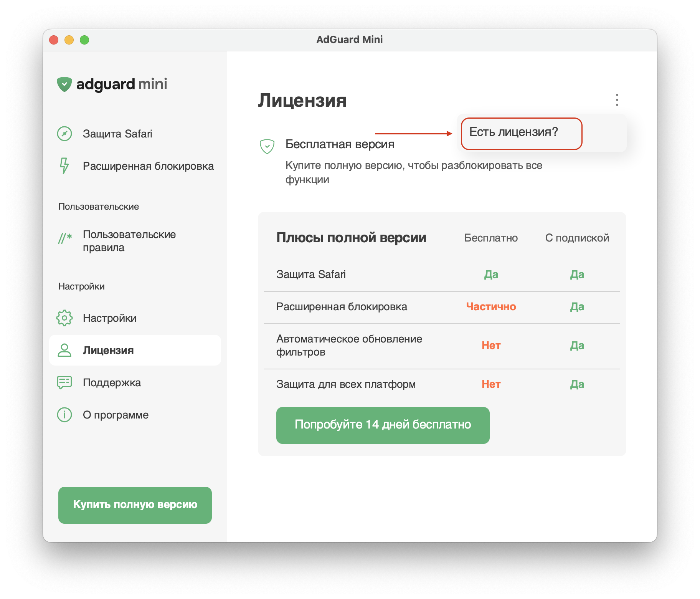This screenshot has width=700, height=599.
Task: Click the Safari protection compass icon
Action: tap(64, 134)
